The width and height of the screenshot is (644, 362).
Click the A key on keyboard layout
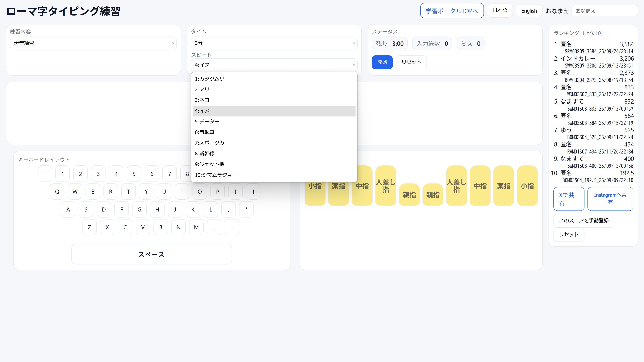pyautogui.click(x=68, y=210)
